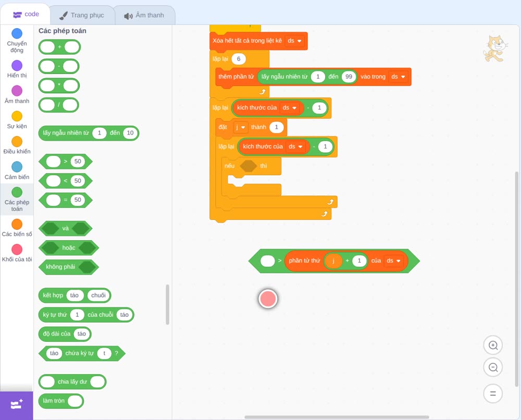Select the multiplication operator block in palette
The height and width of the screenshot is (420, 521).
[x=59, y=85]
